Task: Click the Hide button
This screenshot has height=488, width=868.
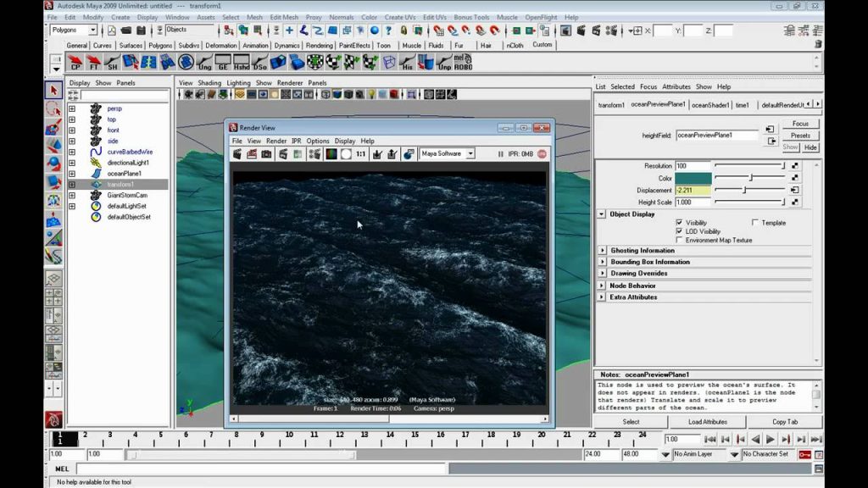Action: tap(810, 147)
